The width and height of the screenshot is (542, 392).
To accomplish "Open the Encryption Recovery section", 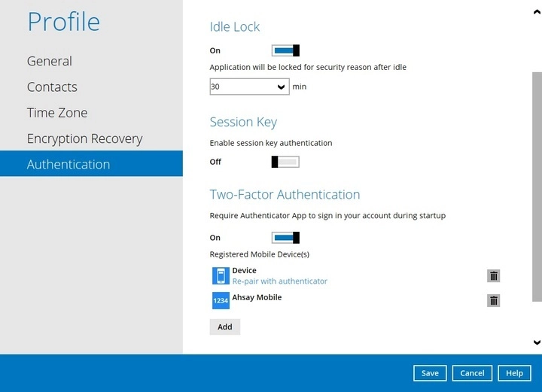I will click(x=84, y=138).
